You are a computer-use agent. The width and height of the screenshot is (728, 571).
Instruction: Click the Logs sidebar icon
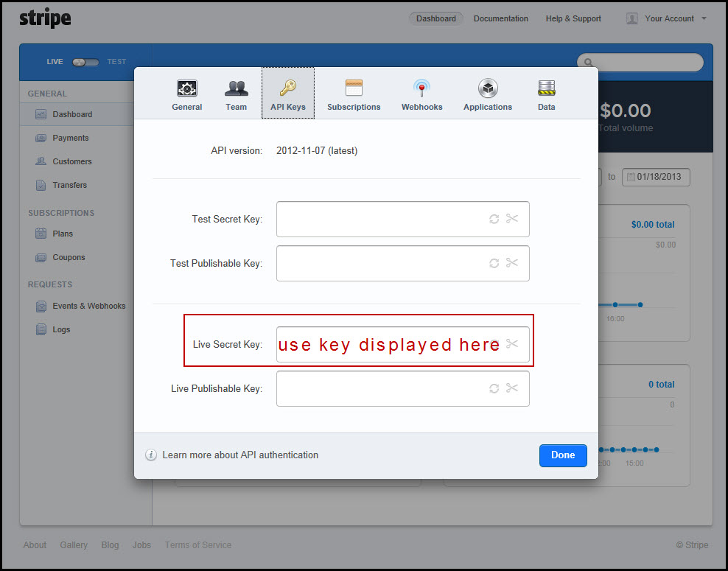[41, 329]
